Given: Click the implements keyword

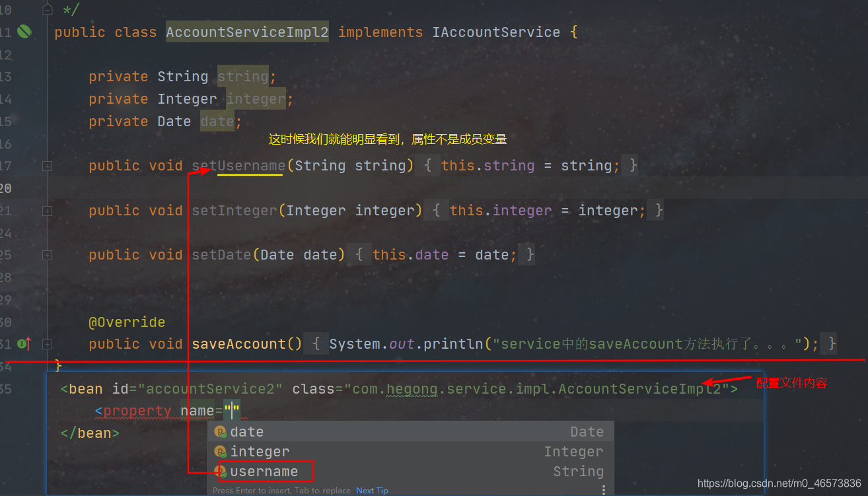Looking at the screenshot, I should pyautogui.click(x=380, y=32).
